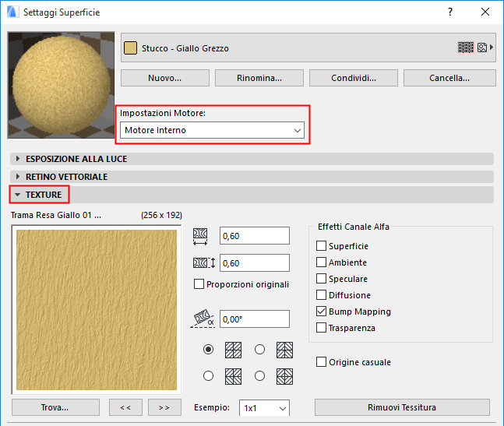Click the texture rotation angle icon
504x426 pixels.
click(203, 319)
